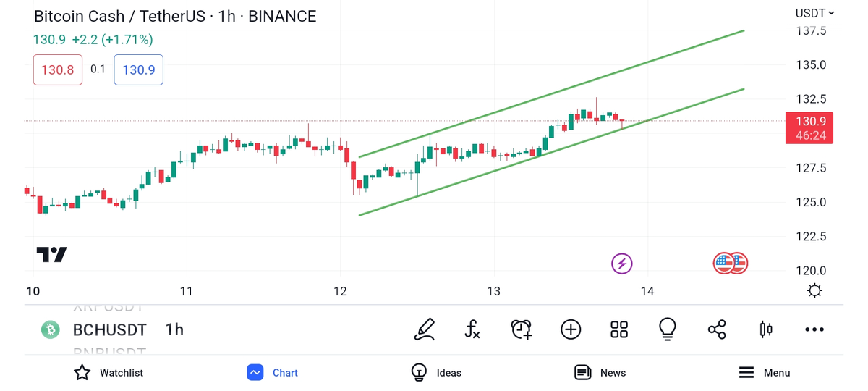Image resolution: width=868 pixels, height=391 pixels.
Task: Open the BCHUSDT symbol picker
Action: pos(109,329)
